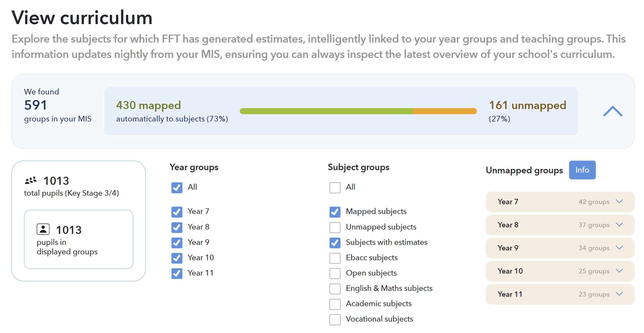Enable the Unmapped subjects checkbox
Image resolution: width=644 pixels, height=333 pixels.
[x=335, y=228]
